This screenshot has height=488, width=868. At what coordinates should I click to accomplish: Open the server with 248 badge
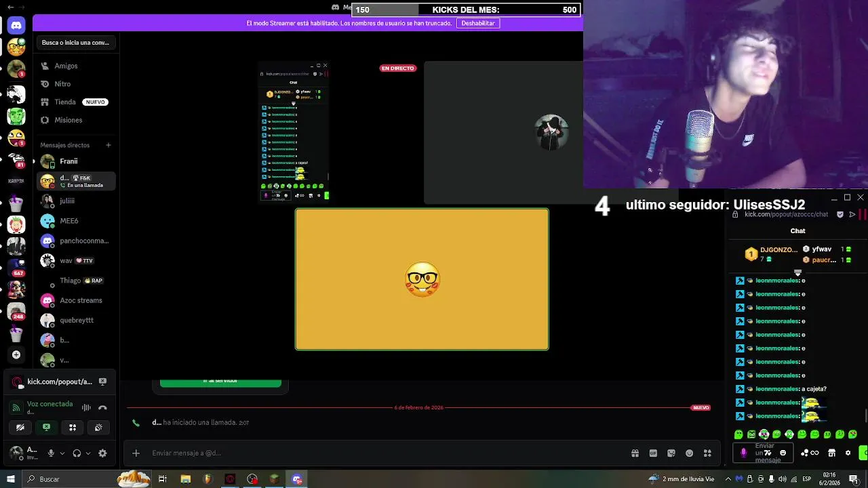16,311
